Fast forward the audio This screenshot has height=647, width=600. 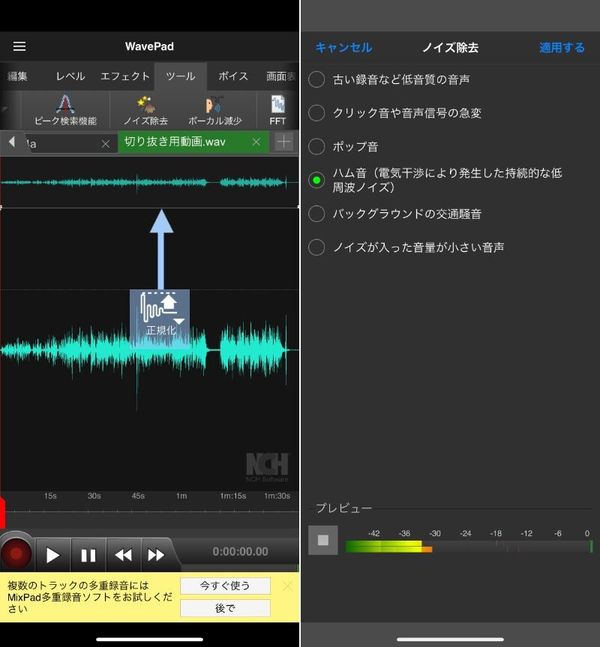tap(156, 555)
